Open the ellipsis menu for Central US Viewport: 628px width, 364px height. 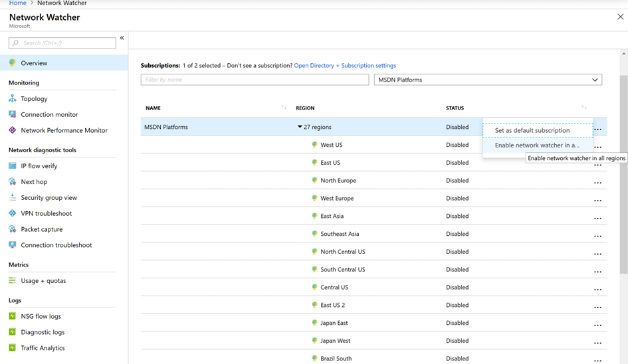click(x=597, y=290)
